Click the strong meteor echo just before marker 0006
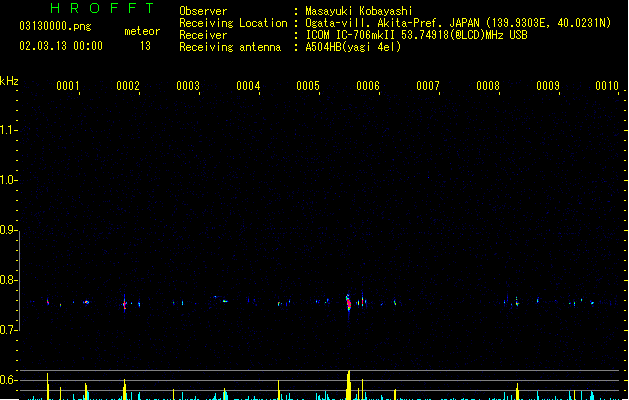Viewport: 629px width, 400px height. pos(349,303)
